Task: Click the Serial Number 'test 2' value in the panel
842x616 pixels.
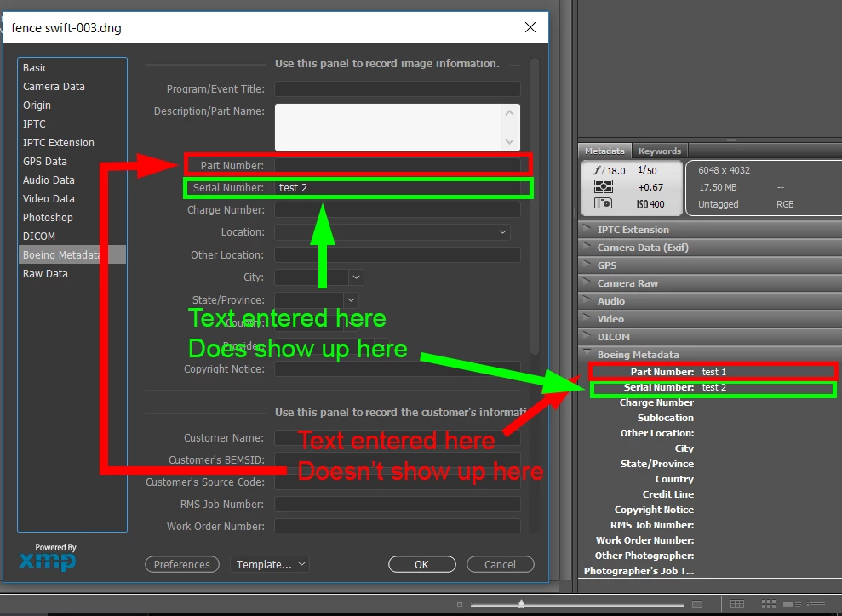Action: 714,387
